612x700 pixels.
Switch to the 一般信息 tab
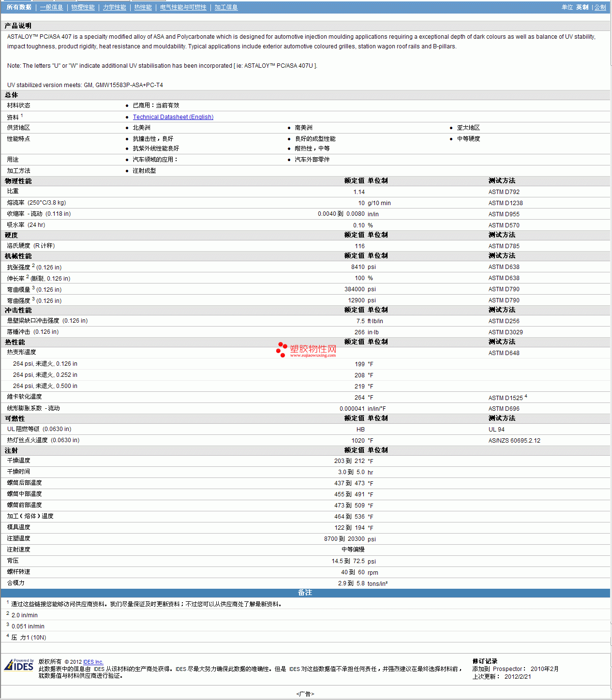coord(51,7)
